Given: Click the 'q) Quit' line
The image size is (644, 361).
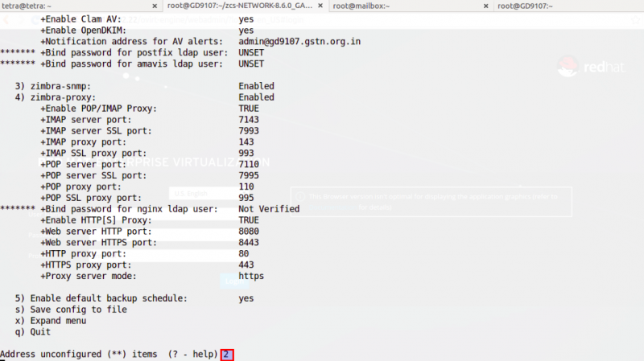Looking at the screenshot, I should [32, 331].
